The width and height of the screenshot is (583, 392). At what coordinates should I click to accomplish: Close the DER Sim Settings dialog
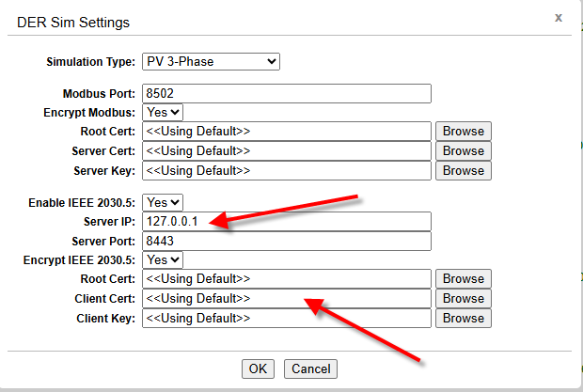[559, 18]
